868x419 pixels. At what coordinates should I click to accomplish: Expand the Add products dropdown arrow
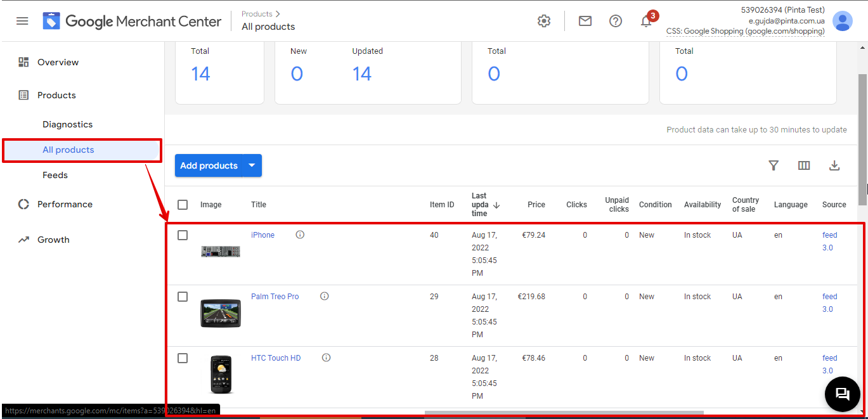click(x=252, y=165)
